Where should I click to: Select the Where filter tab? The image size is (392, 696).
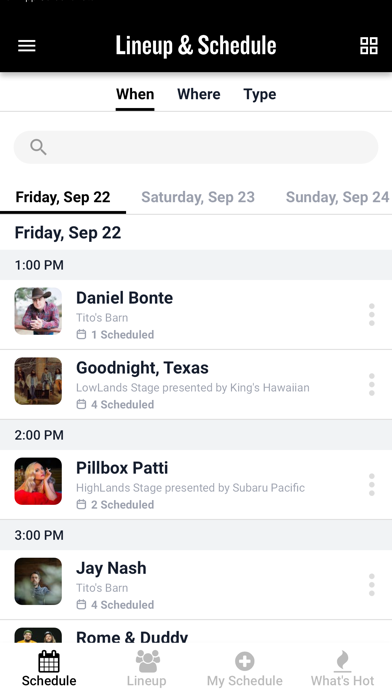click(198, 94)
